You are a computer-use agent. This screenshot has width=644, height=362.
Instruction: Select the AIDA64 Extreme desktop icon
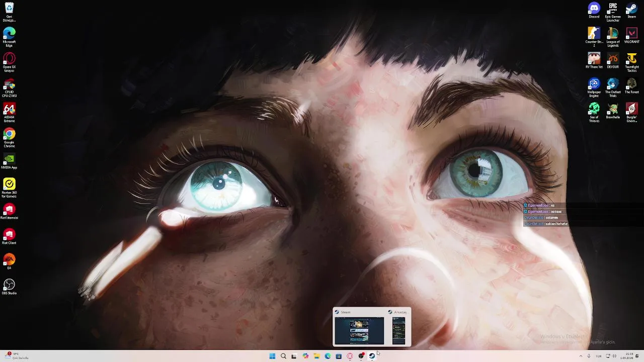pos(9,113)
